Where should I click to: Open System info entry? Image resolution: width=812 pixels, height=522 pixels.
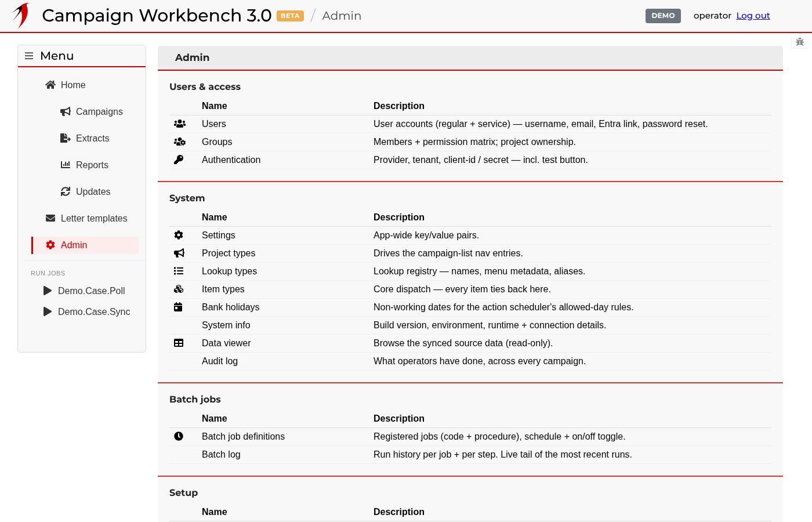coord(226,325)
